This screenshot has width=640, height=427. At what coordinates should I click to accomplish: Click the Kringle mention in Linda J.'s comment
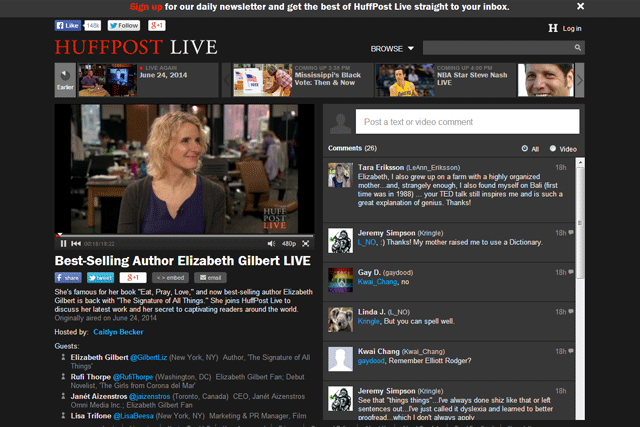pyautogui.click(x=369, y=322)
